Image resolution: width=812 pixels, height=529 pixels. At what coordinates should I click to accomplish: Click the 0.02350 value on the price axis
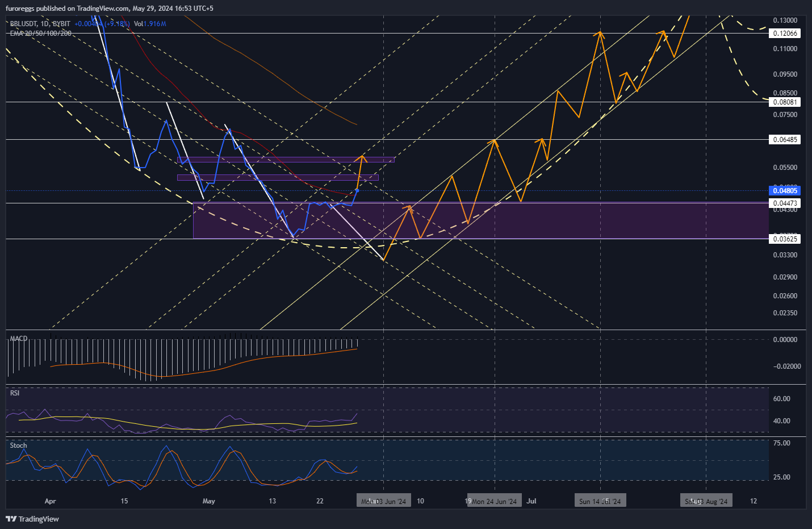coord(785,313)
